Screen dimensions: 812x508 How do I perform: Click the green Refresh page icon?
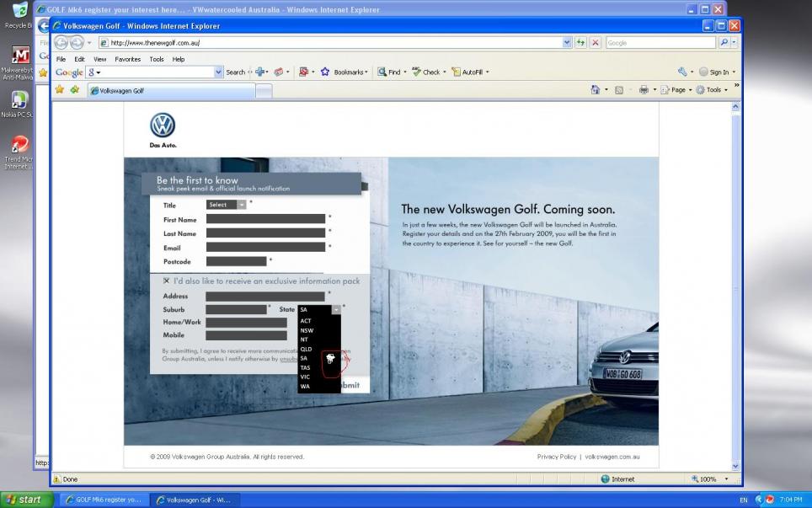tap(580, 42)
